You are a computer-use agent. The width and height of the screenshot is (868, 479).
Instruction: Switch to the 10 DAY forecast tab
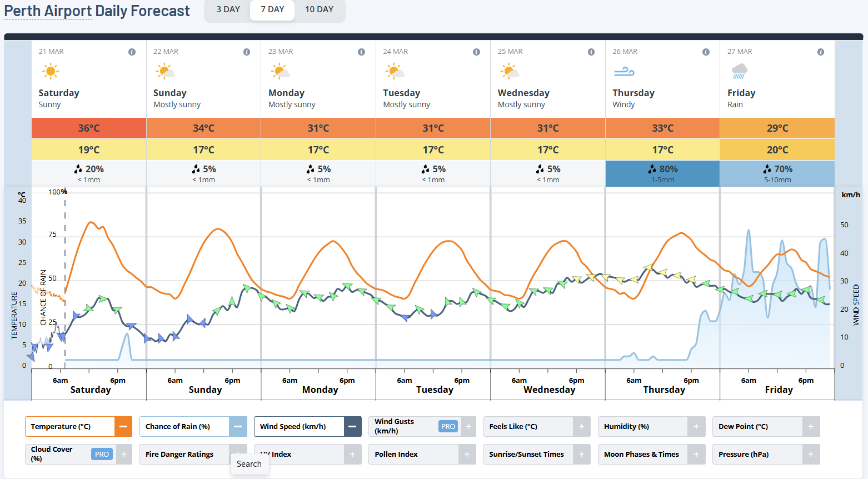319,9
